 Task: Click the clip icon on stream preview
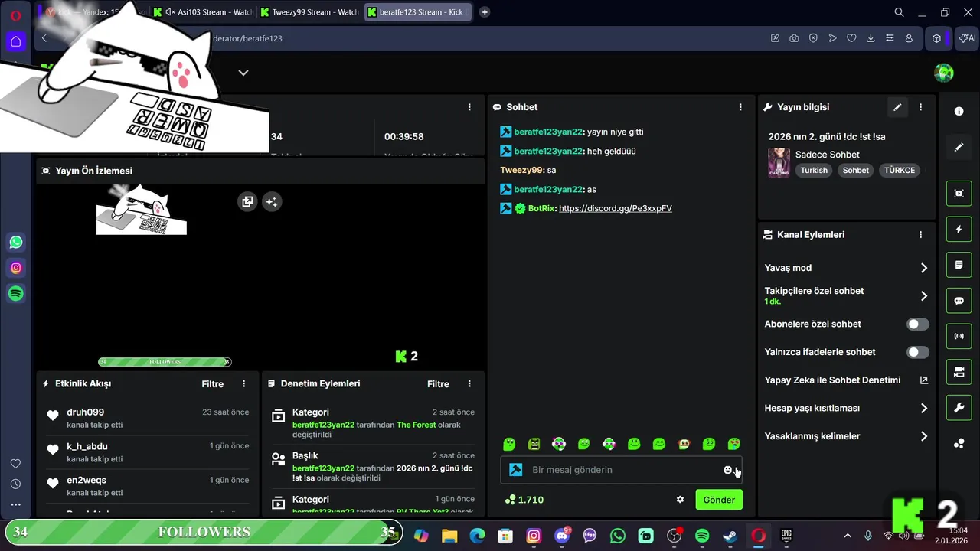click(x=247, y=202)
